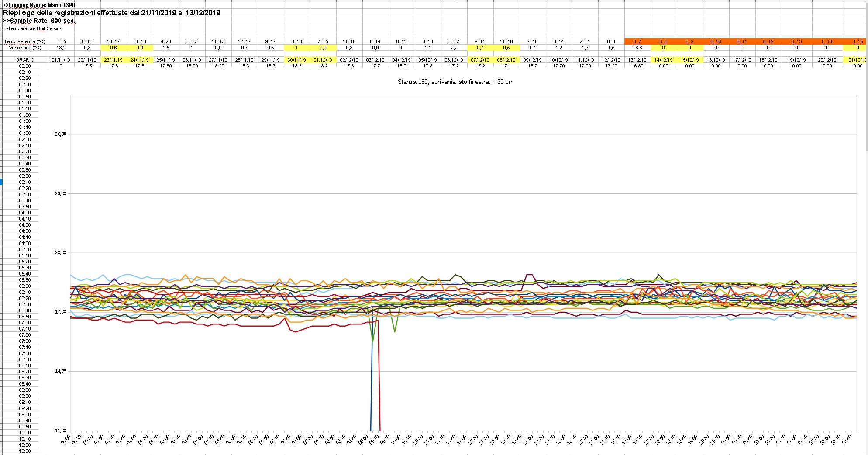Click the 26,00 y-axis label on chart
The height and width of the screenshot is (455, 868).
(x=61, y=134)
